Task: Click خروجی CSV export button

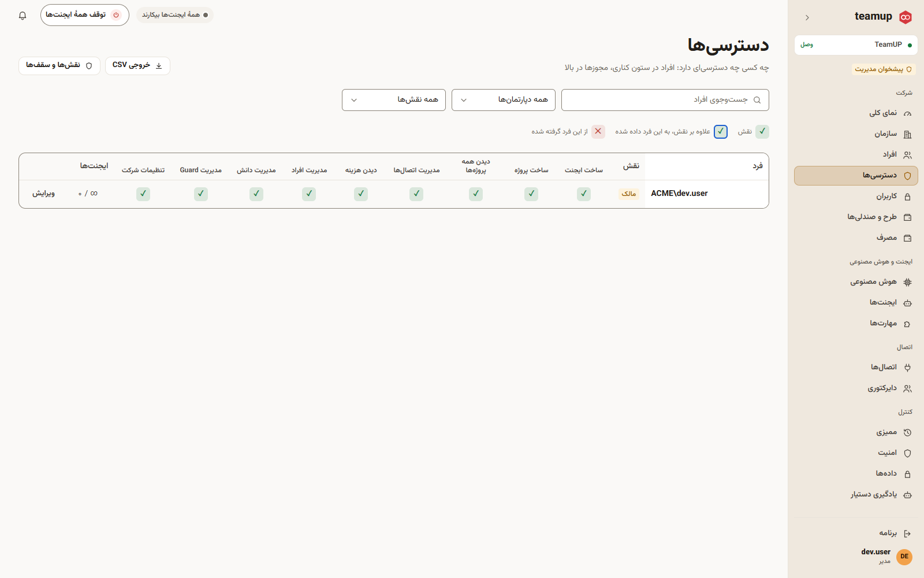Action: [x=137, y=65]
